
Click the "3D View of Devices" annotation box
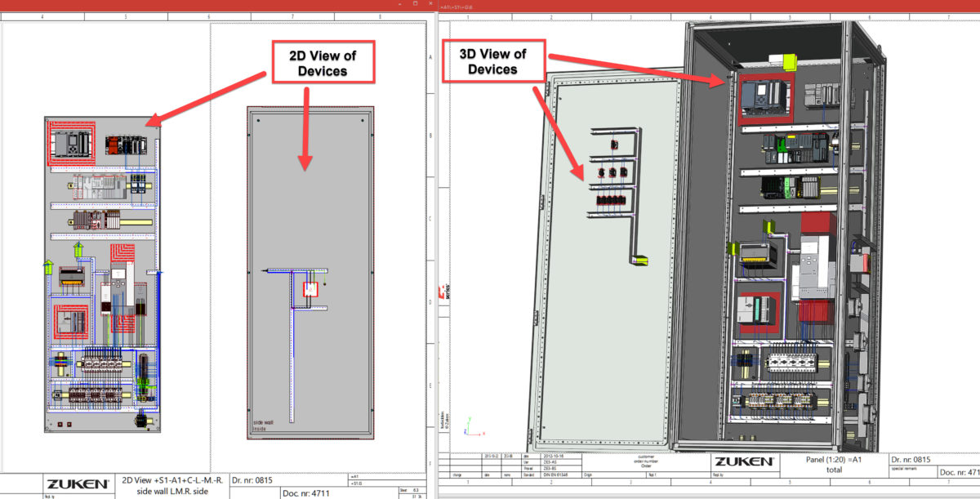click(x=493, y=59)
